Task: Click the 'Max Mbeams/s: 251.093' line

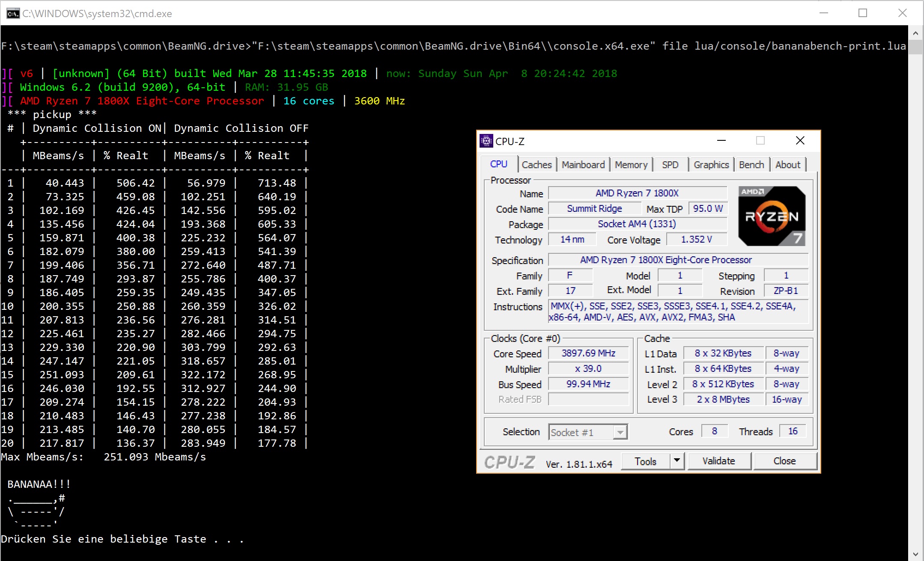Action: point(104,457)
